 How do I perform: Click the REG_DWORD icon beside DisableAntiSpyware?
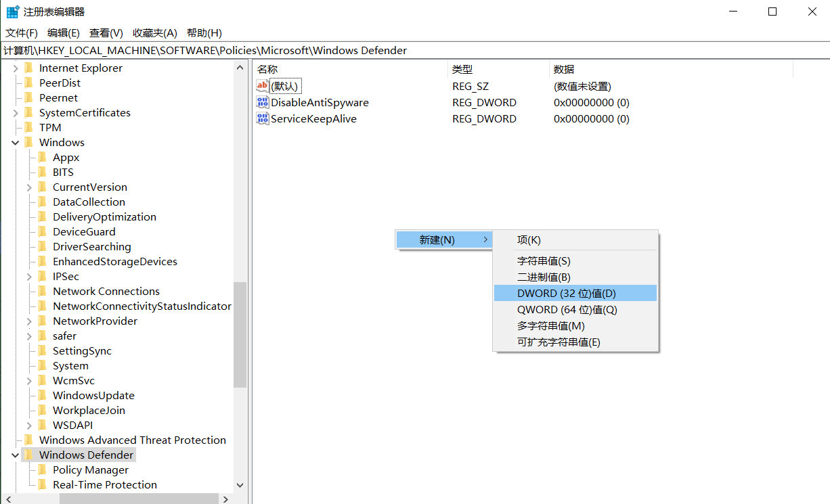click(x=263, y=101)
